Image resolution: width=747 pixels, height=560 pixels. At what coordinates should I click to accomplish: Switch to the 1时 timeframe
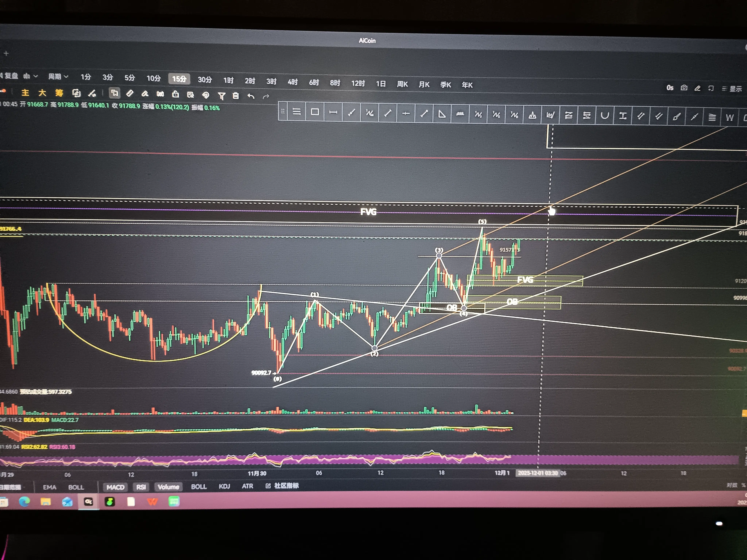(x=228, y=80)
